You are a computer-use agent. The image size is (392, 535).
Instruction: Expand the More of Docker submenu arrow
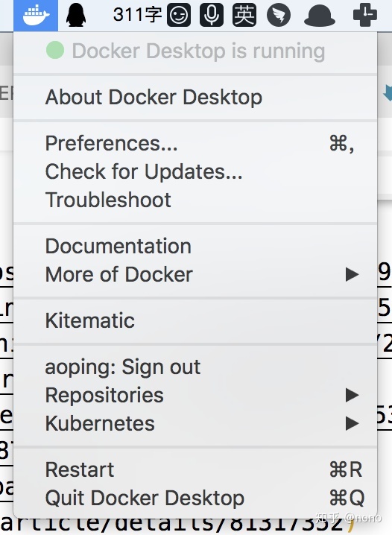tap(352, 274)
